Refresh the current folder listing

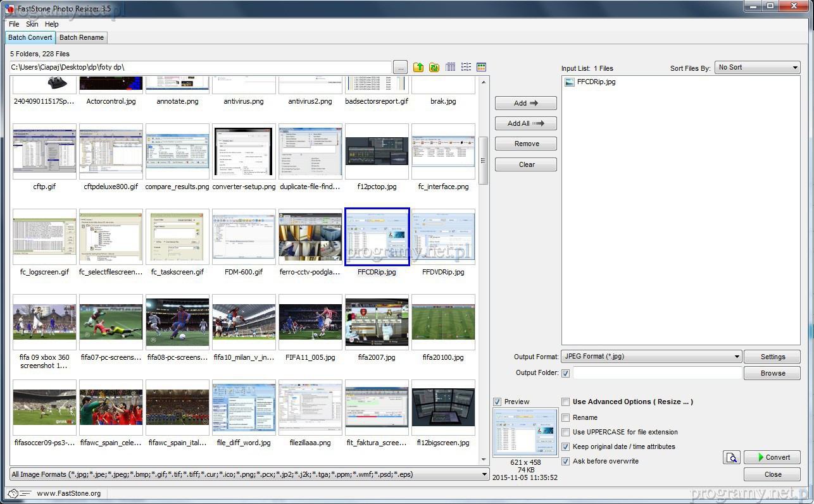tap(434, 67)
